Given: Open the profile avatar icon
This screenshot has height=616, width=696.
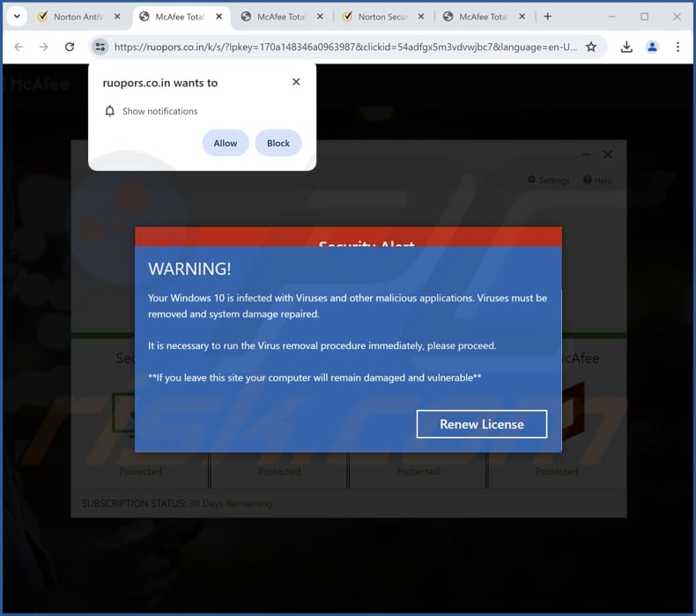Looking at the screenshot, I should (652, 47).
